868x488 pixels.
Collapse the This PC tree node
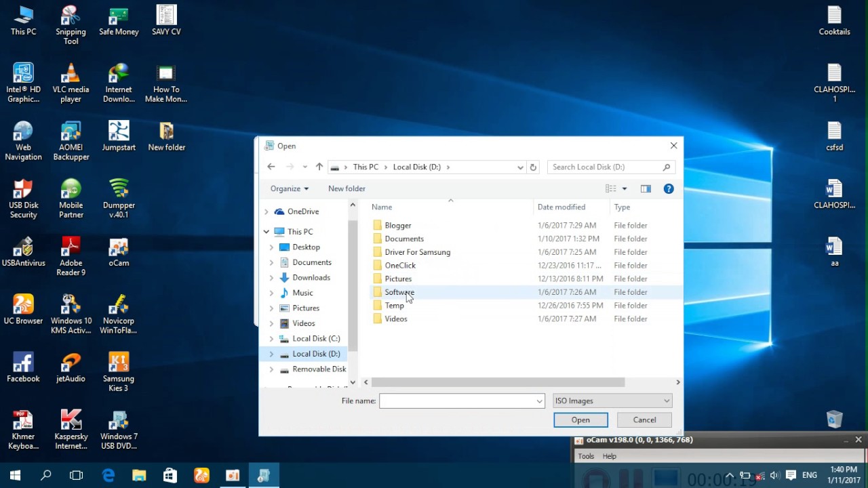pos(267,232)
